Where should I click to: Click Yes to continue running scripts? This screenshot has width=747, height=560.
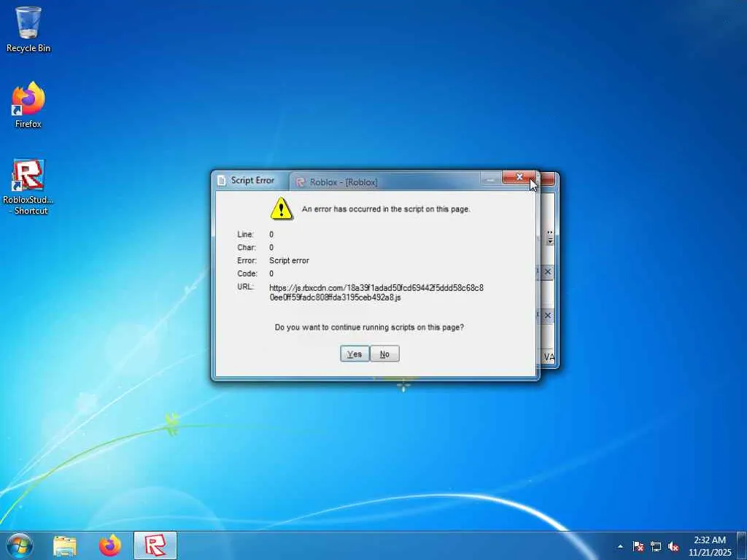(355, 354)
